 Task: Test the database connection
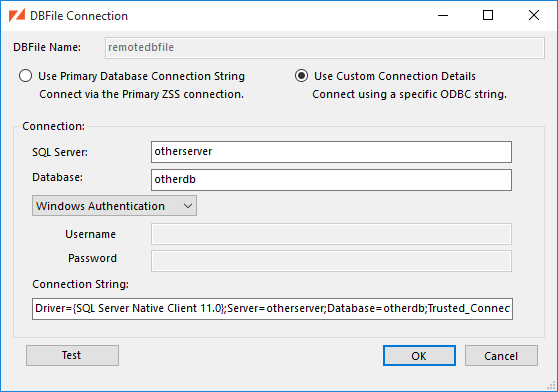pos(72,355)
